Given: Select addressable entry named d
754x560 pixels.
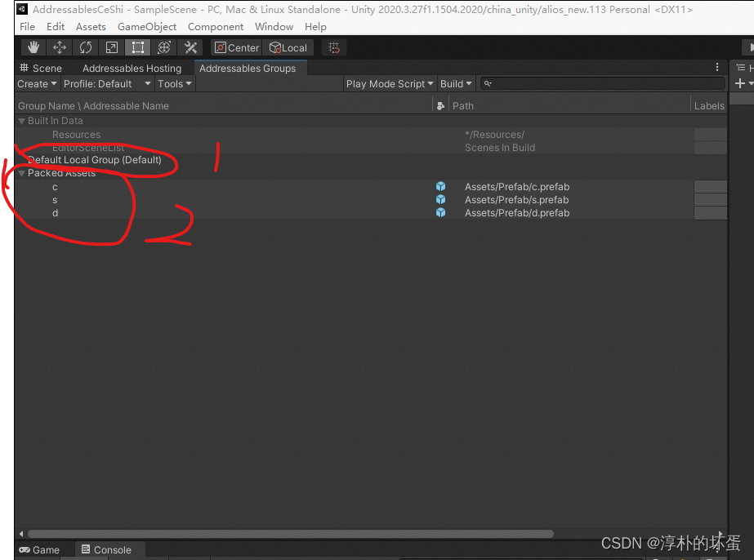Looking at the screenshot, I should (x=55, y=212).
